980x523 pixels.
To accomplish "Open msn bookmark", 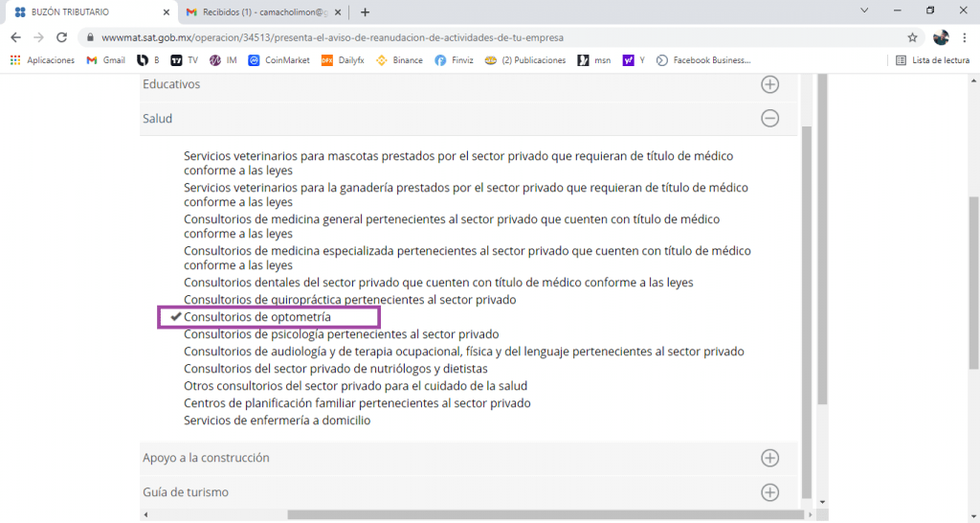I will (x=593, y=60).
